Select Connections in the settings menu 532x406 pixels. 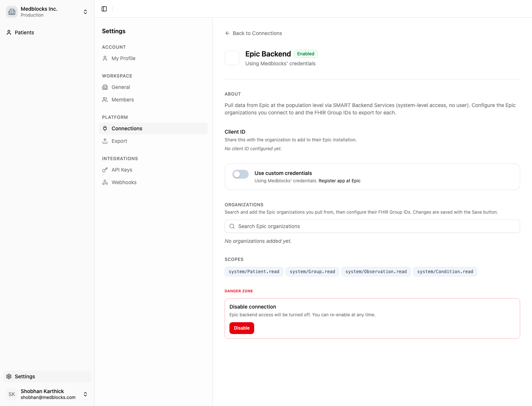[x=153, y=128]
